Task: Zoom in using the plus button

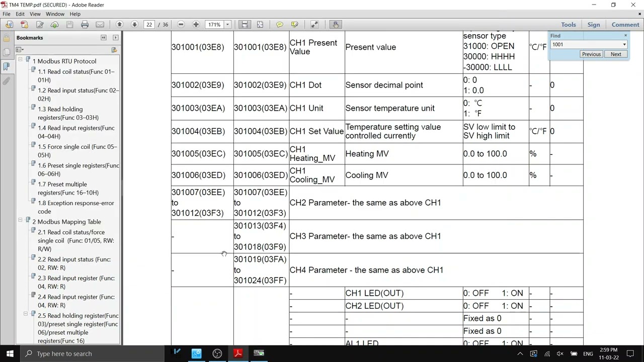Action: point(196,24)
